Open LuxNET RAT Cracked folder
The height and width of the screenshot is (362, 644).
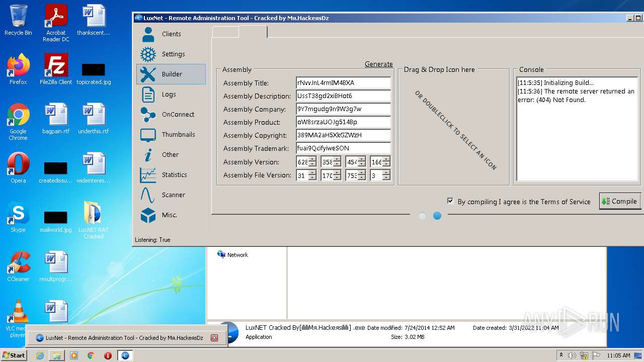pyautogui.click(x=94, y=220)
